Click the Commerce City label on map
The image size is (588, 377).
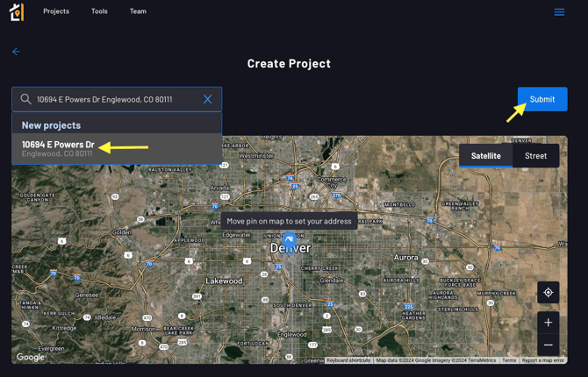click(332, 182)
